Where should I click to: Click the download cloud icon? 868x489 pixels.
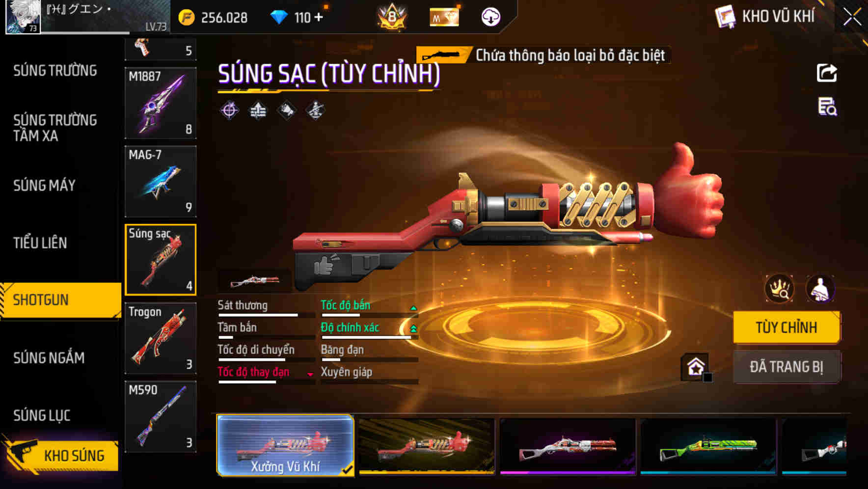490,17
